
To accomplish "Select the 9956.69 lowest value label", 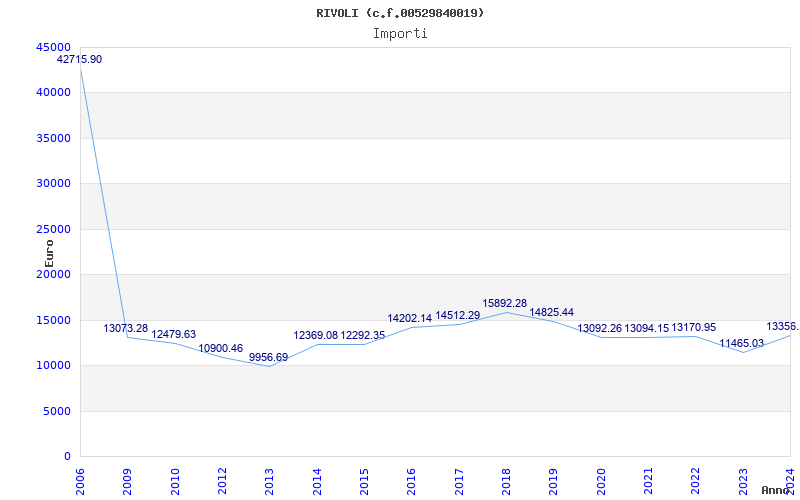I will pyautogui.click(x=268, y=357).
